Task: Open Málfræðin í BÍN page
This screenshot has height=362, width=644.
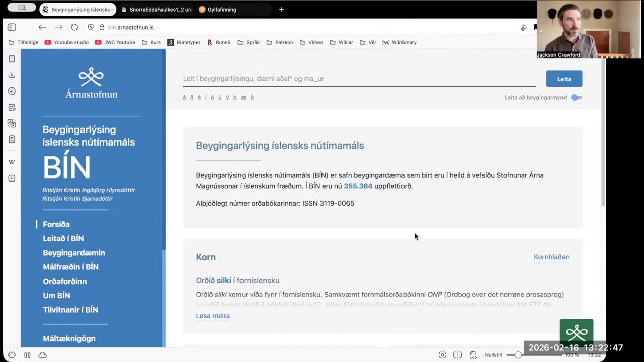Action: (x=70, y=267)
